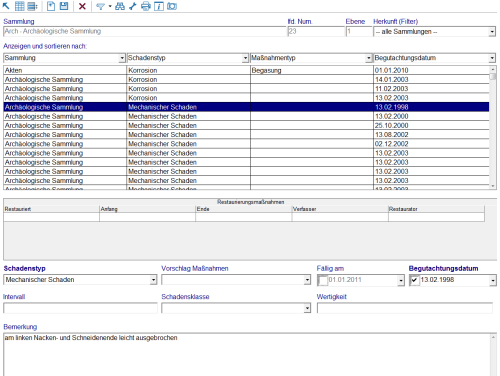Image resolution: width=500 pixels, height=376 pixels.
Task: Click the Verfasser column header
Action: 340,209
